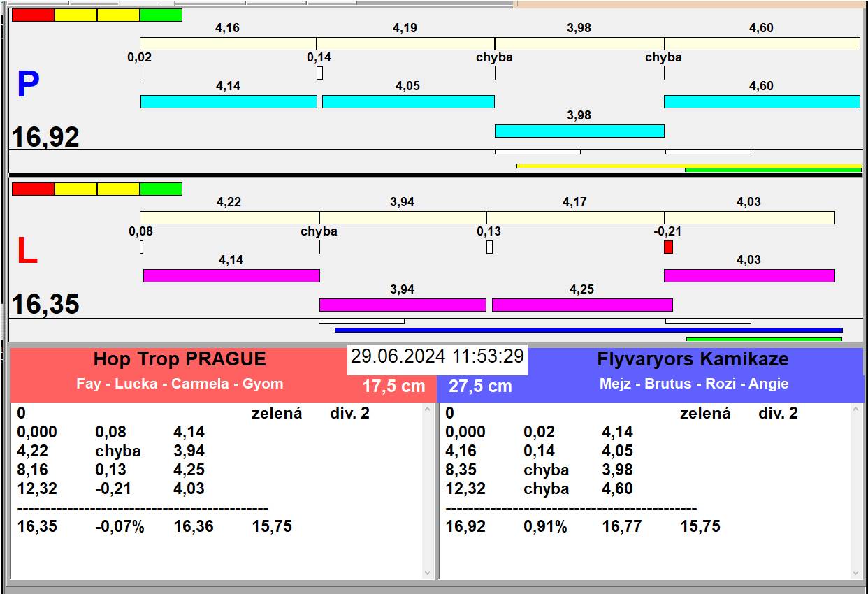Click 8,35 in the Flyvaryors results

click(x=461, y=470)
